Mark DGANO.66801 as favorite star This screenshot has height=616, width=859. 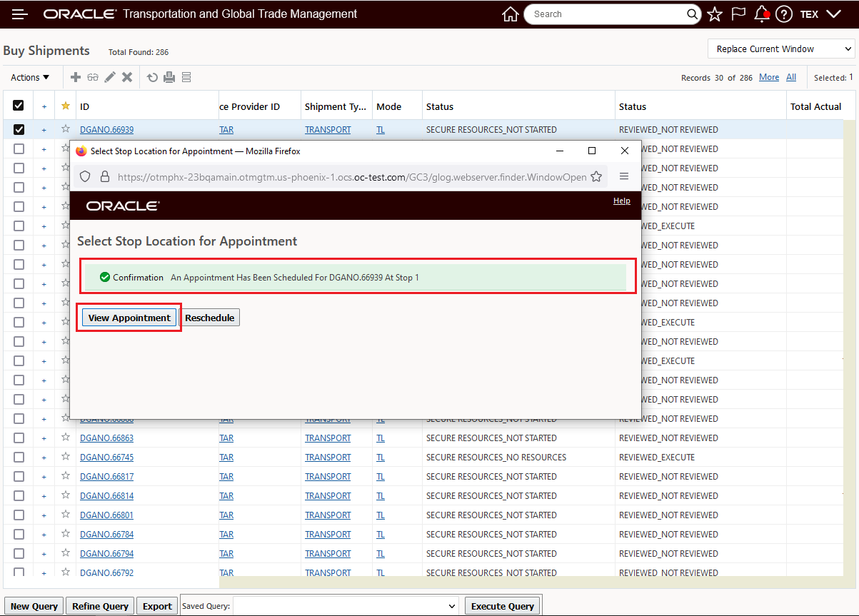66,515
